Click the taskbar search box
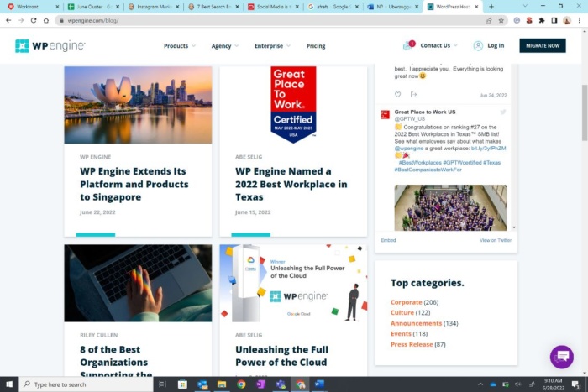588x392 pixels. [x=87, y=384]
